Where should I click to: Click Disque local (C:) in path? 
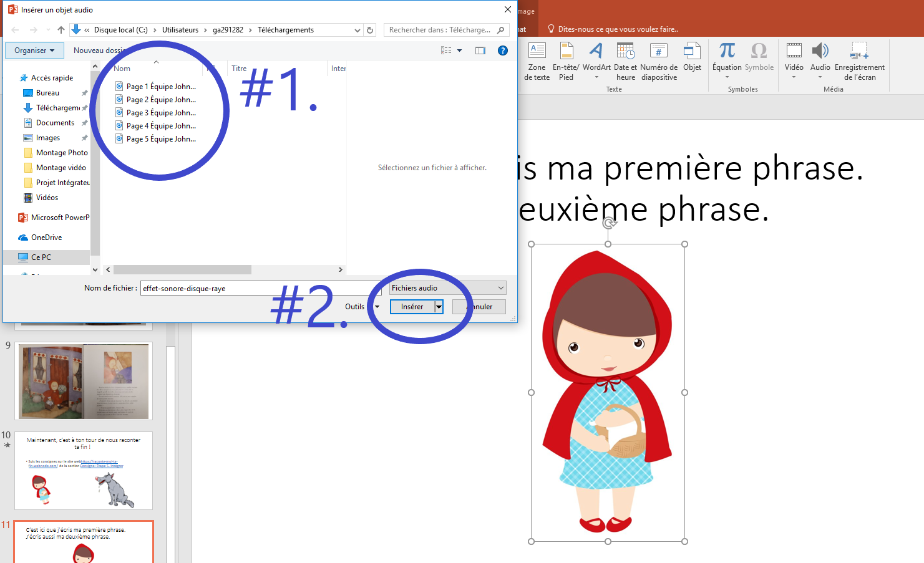click(121, 30)
